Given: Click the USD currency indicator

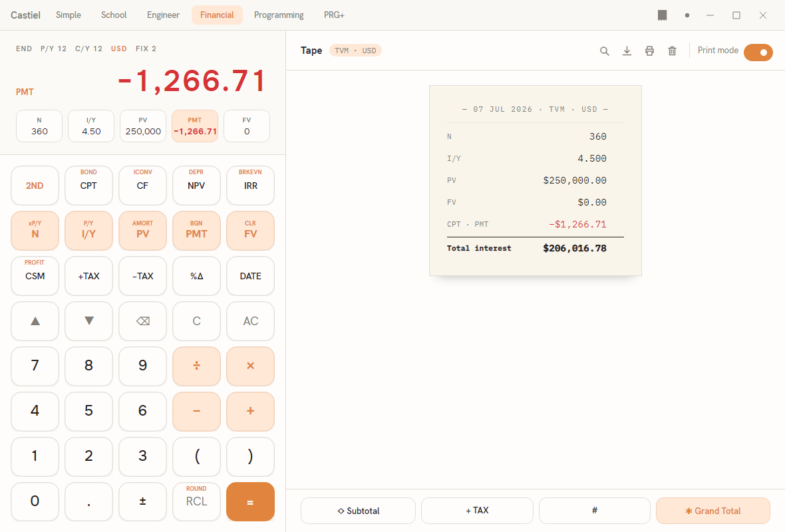Looking at the screenshot, I should (x=118, y=49).
